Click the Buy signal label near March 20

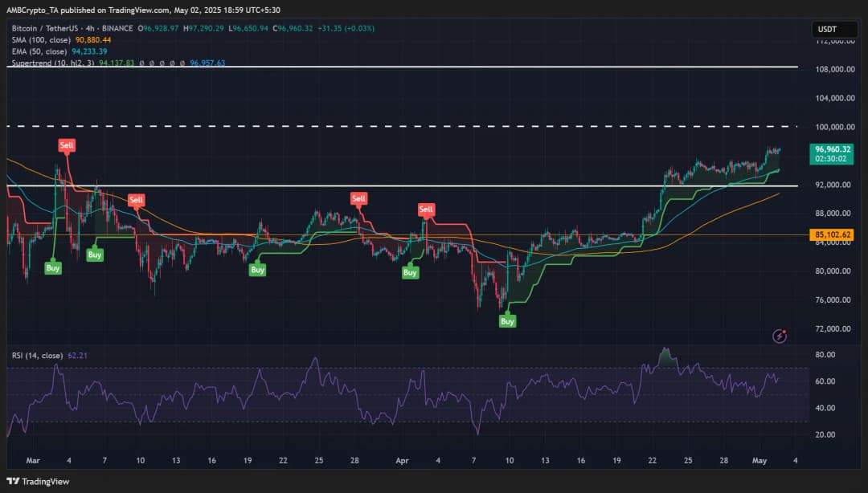(257, 270)
